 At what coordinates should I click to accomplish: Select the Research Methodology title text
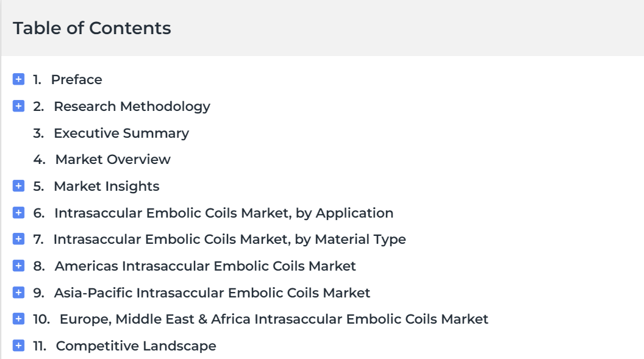pos(132,107)
